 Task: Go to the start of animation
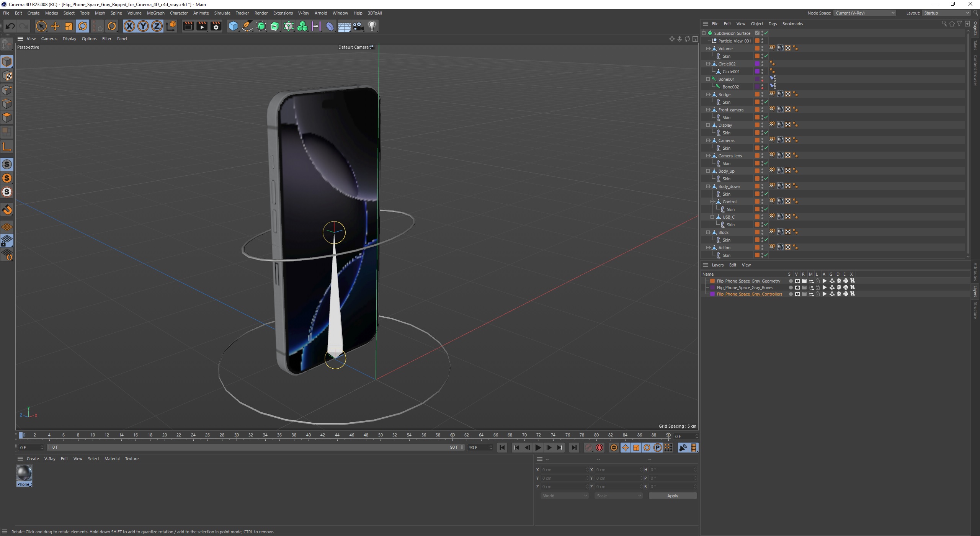[502, 448]
